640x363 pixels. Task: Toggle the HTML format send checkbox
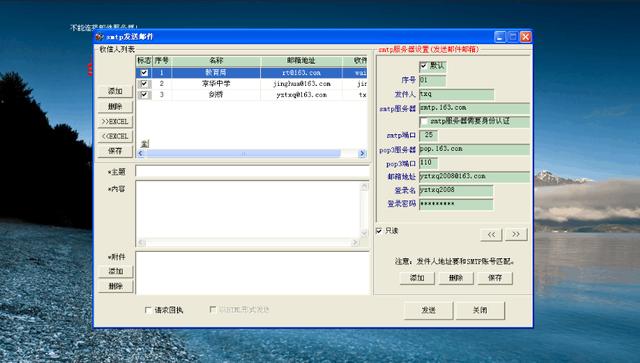(213, 310)
